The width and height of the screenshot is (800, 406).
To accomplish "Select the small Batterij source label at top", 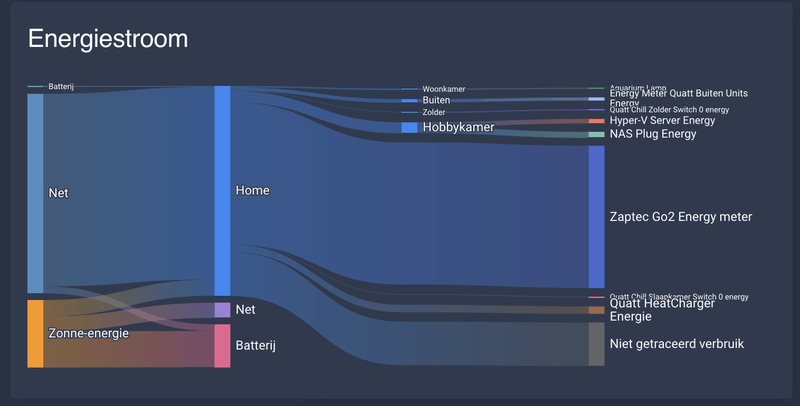I will [x=61, y=86].
